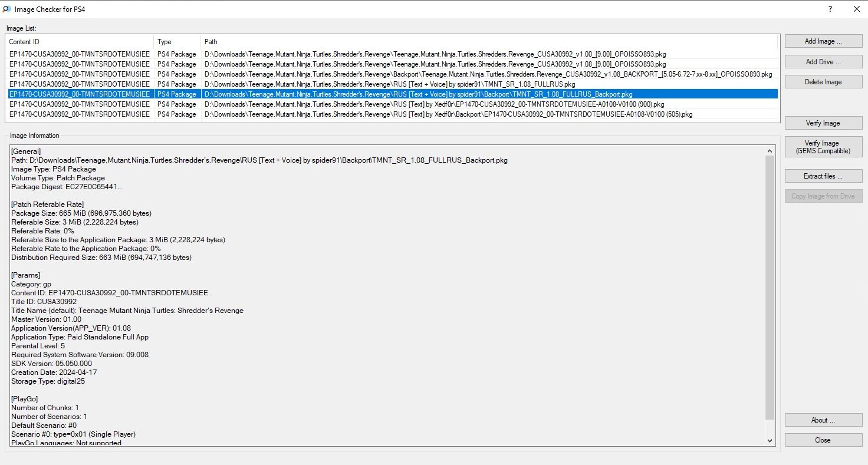
Task: Click the Package Size 665 MiB line
Action: [81, 213]
